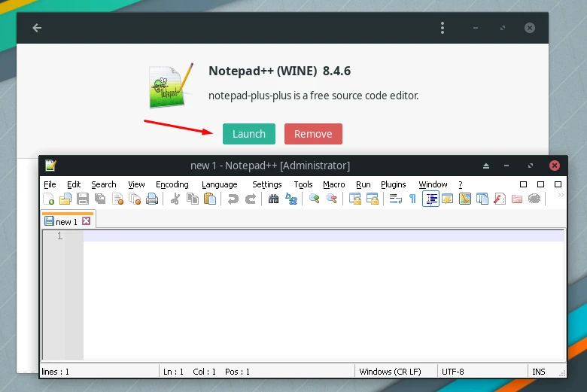Click the 'UTF-8' encoding status entry
The width and height of the screenshot is (587, 392).
452,372
